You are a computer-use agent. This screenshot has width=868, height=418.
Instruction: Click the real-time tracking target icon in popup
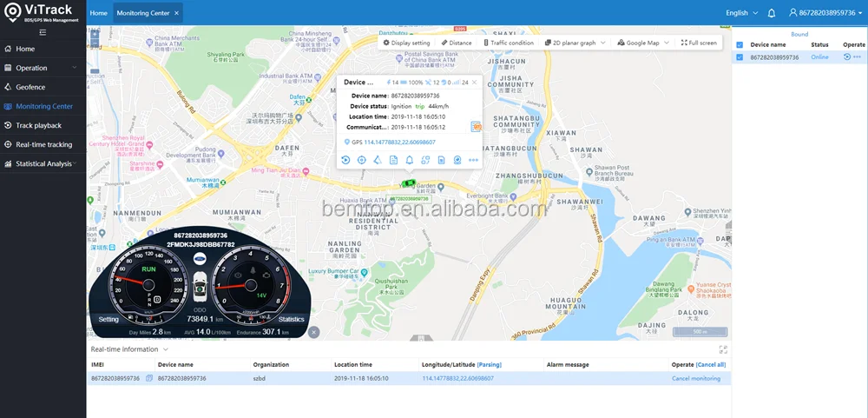tap(362, 160)
